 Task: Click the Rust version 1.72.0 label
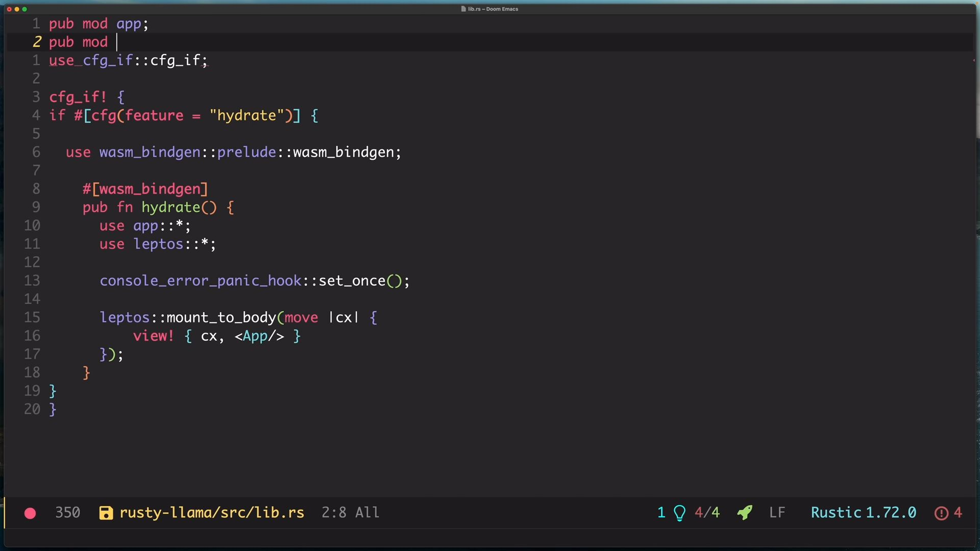click(x=891, y=513)
